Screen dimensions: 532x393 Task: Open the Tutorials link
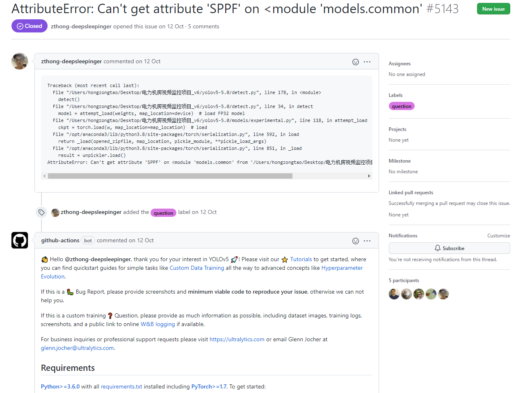301,259
